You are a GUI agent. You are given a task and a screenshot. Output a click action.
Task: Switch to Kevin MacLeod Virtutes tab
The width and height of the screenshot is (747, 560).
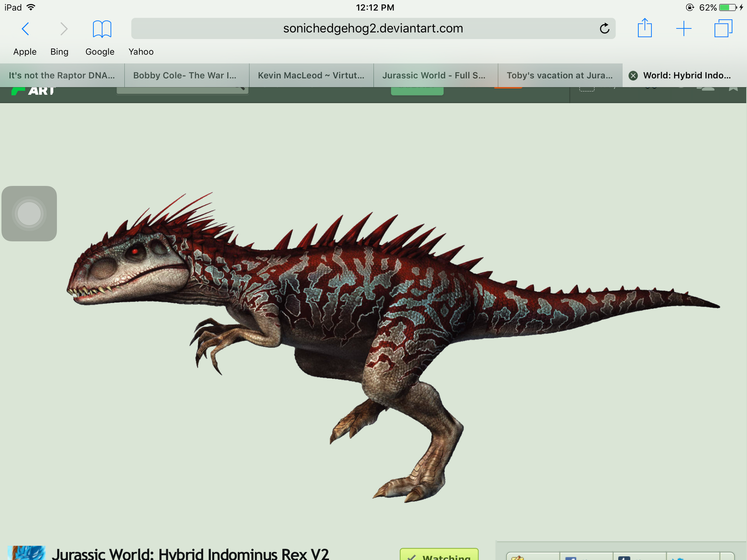click(311, 75)
